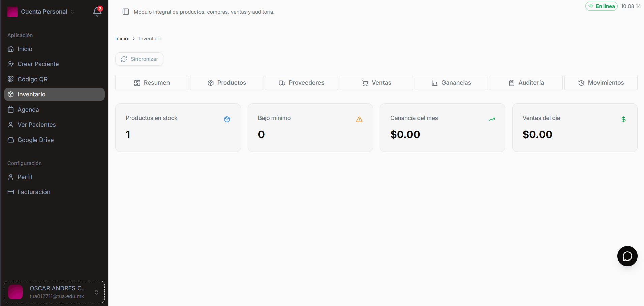Click the package icon on Productos en stock card
Image resolution: width=644 pixels, height=306 pixels.
point(227,119)
